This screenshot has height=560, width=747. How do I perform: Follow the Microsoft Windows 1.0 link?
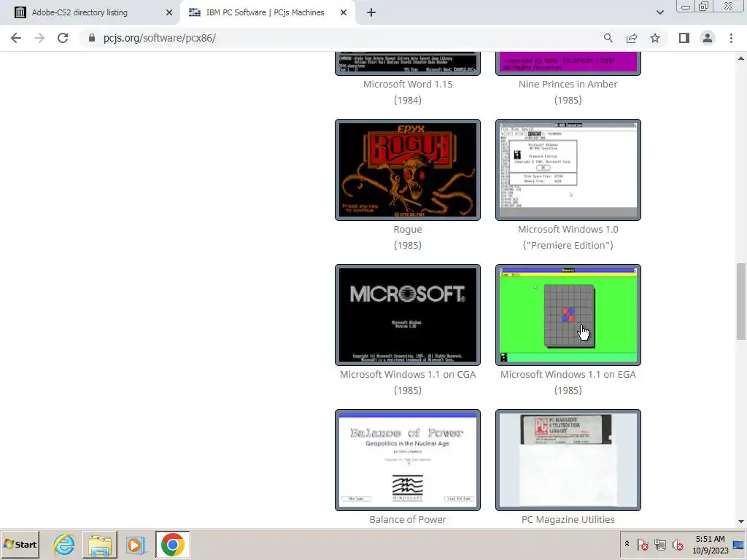tap(568, 230)
